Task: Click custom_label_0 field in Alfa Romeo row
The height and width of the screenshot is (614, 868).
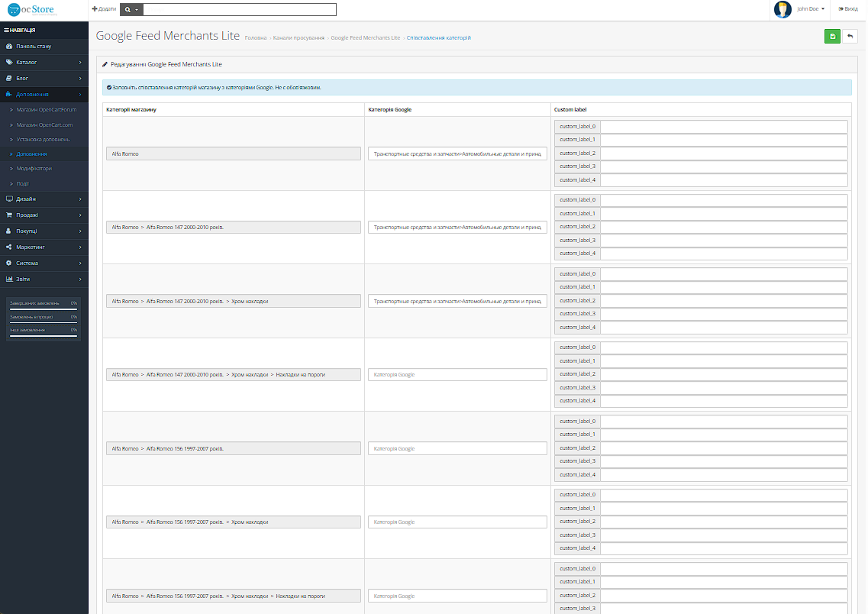Action: tap(724, 127)
